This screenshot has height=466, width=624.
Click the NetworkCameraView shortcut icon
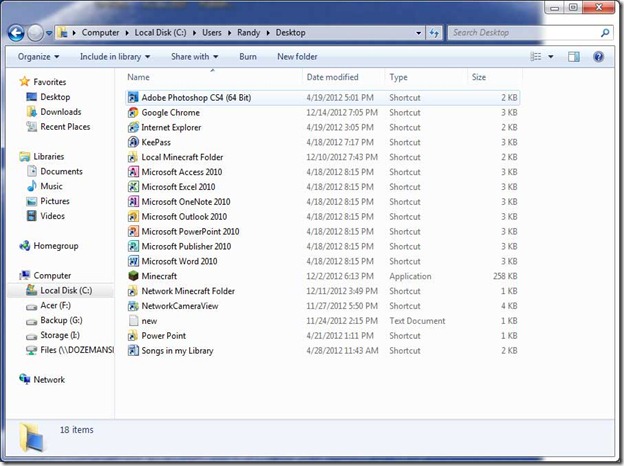click(x=133, y=306)
